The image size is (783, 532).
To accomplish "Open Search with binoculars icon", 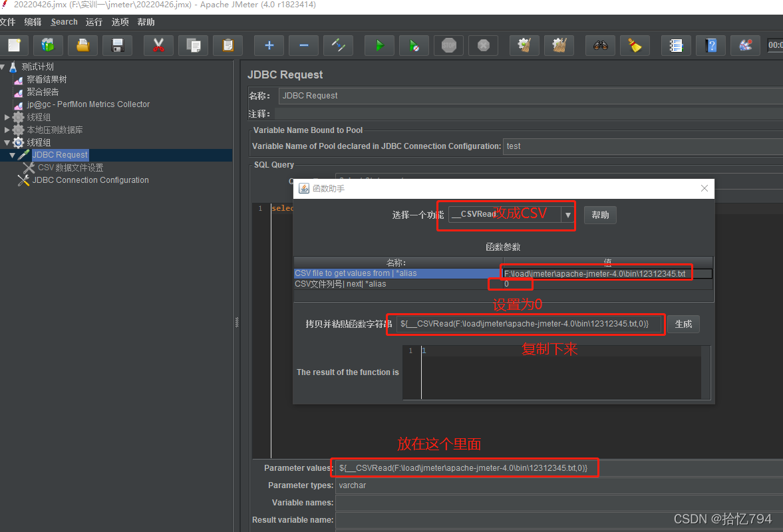I will coord(600,45).
